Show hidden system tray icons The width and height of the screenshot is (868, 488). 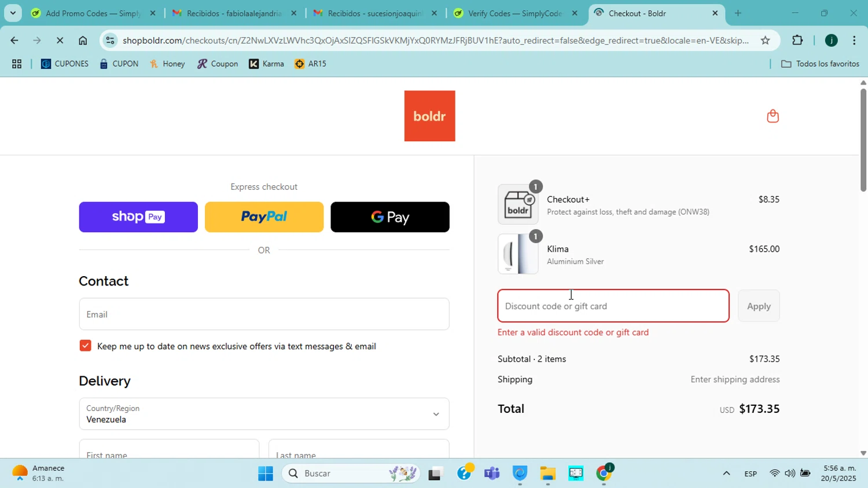(726, 474)
